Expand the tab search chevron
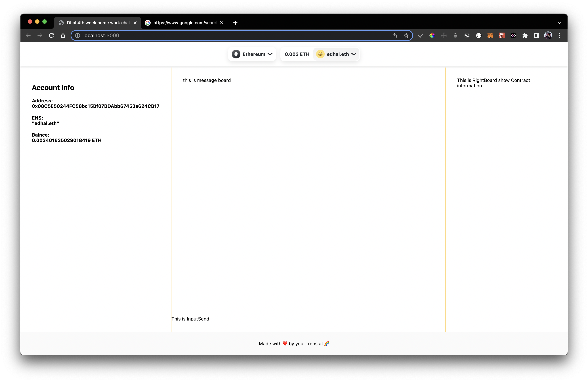 pos(560,23)
